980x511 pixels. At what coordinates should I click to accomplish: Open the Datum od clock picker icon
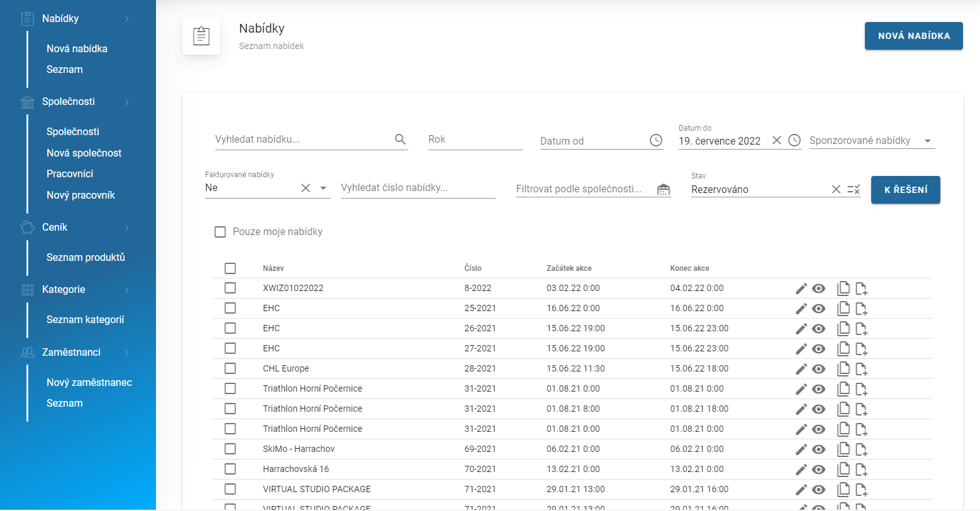click(x=656, y=141)
